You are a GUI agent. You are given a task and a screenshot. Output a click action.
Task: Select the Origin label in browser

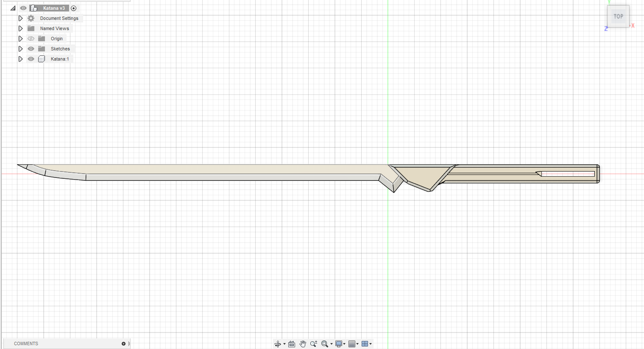click(57, 39)
